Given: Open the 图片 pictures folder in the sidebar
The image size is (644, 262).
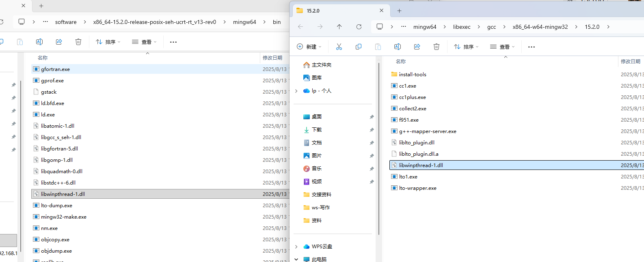Looking at the screenshot, I should [x=313, y=155].
